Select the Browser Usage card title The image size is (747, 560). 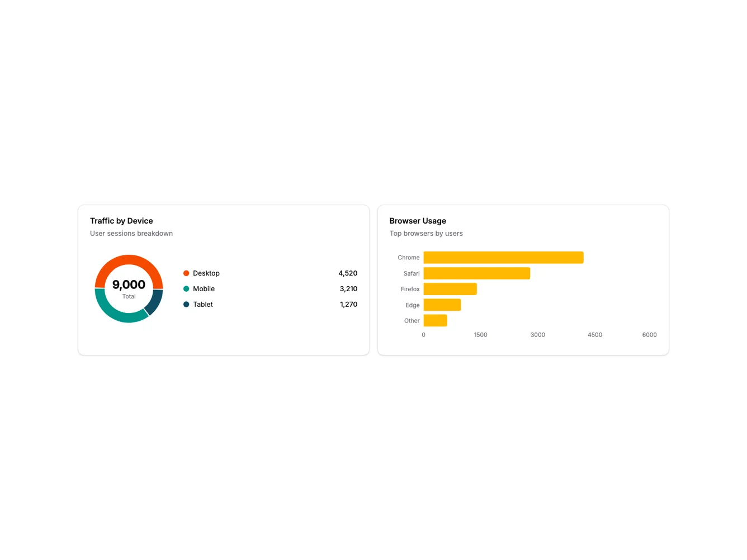point(418,221)
